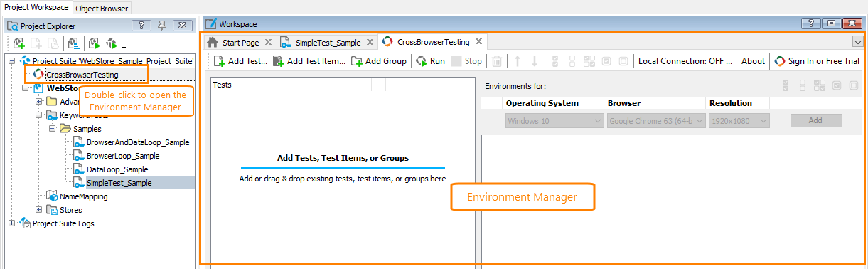Image resolution: width=868 pixels, height=269 pixels.
Task: Collapse the Project Suite root node
Action: pyautogui.click(x=12, y=61)
